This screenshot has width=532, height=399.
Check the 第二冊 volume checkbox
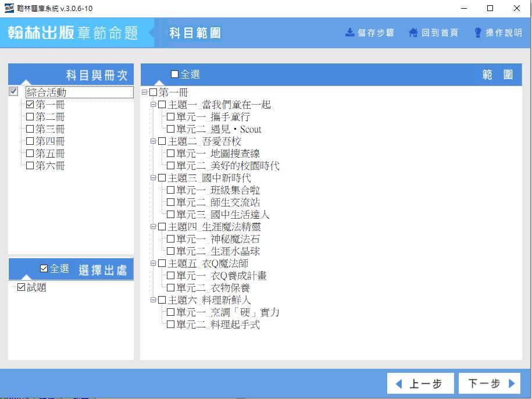[x=30, y=117]
